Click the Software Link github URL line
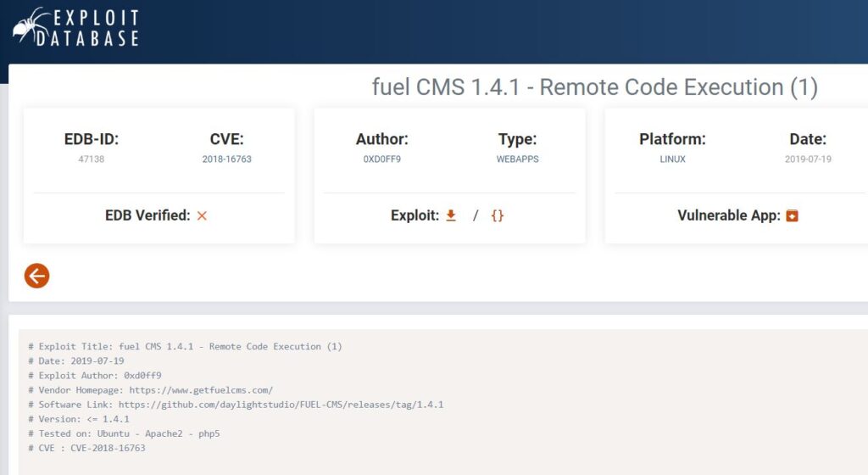 [236, 405]
